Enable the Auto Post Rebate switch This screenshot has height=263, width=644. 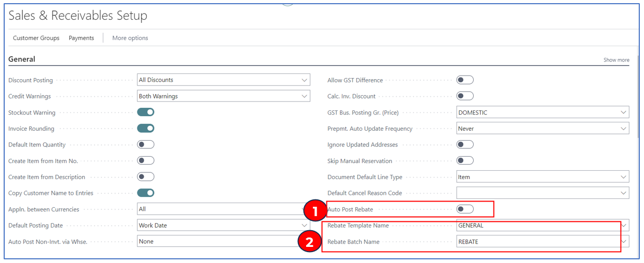tap(465, 209)
